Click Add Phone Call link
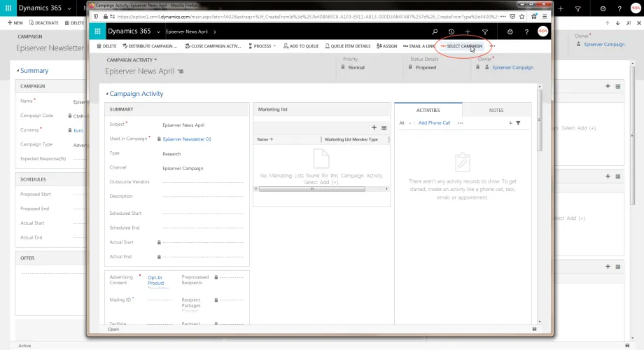The width and height of the screenshot is (644, 350). [x=434, y=122]
